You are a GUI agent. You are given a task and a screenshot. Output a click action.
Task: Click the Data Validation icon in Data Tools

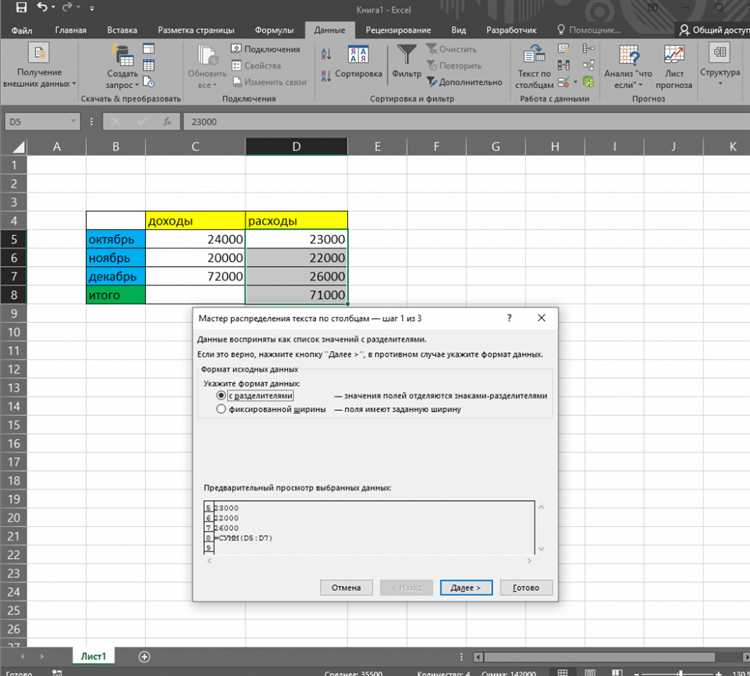(563, 82)
